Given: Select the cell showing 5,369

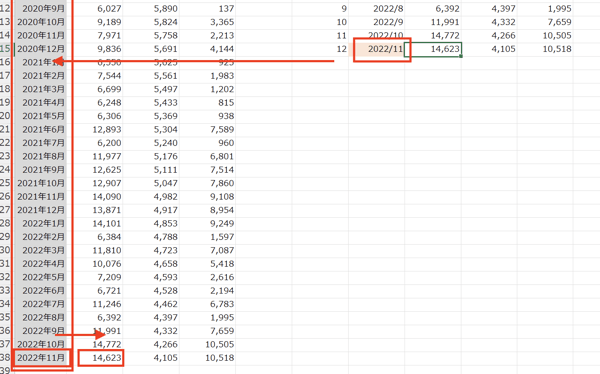Looking at the screenshot, I should tap(151, 116).
